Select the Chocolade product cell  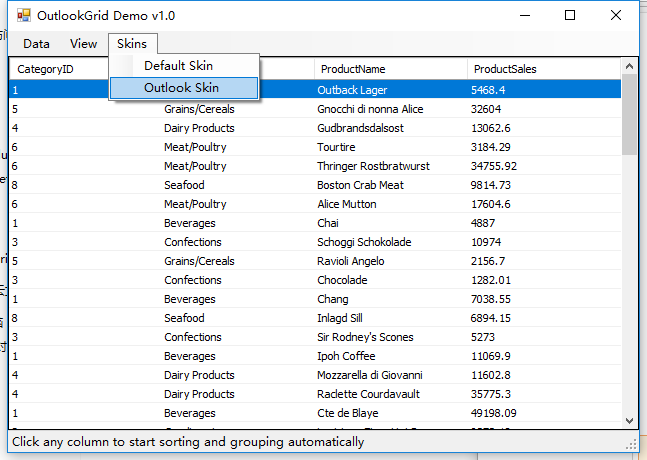[342, 280]
